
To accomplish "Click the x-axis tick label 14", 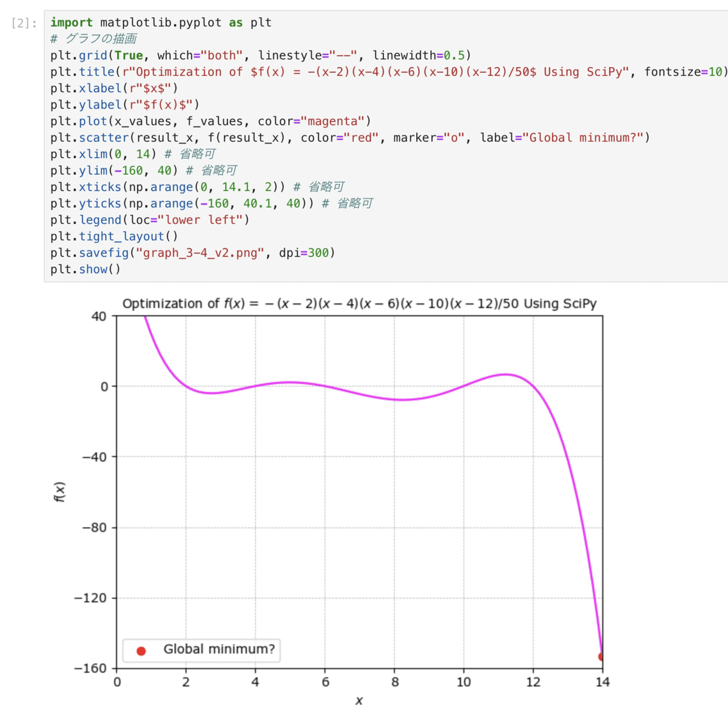I will pos(602,681).
